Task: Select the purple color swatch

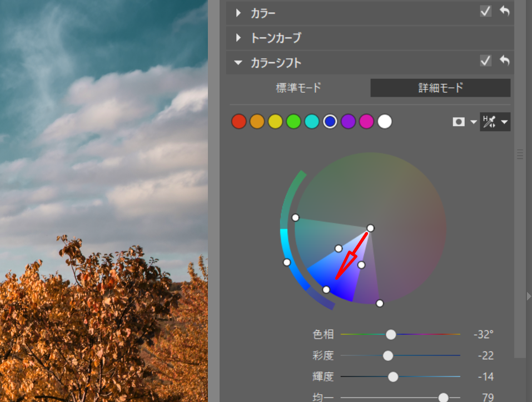Action: pos(348,122)
